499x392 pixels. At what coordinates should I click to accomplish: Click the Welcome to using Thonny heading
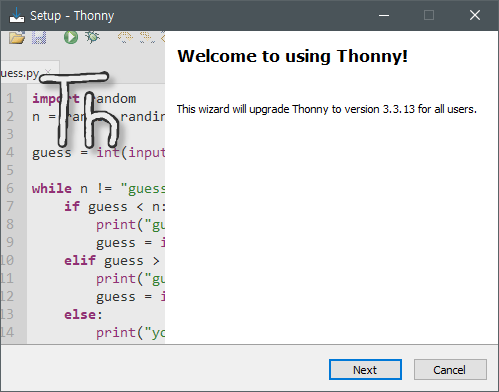tap(292, 56)
